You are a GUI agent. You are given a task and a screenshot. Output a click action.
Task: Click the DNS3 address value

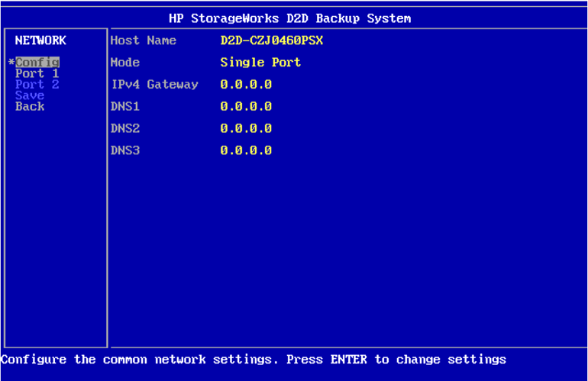(246, 150)
